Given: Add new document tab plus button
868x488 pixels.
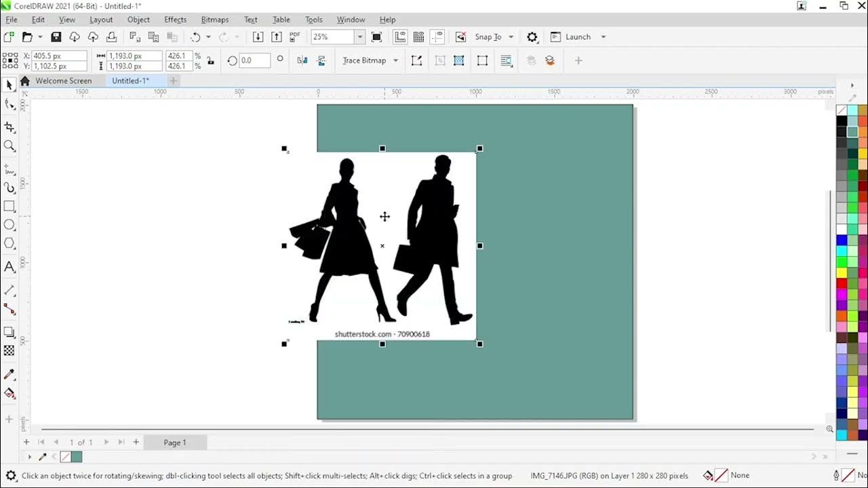Looking at the screenshot, I should click(173, 81).
